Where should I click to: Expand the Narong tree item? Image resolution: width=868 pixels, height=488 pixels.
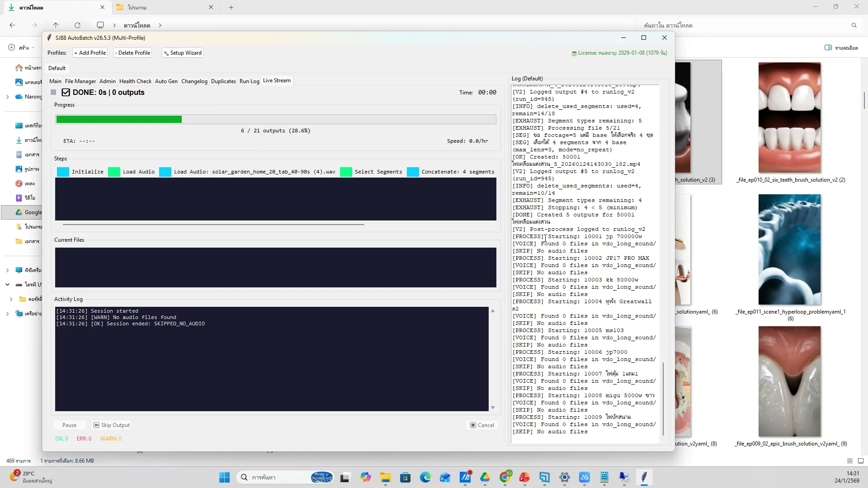pyautogui.click(x=7, y=97)
